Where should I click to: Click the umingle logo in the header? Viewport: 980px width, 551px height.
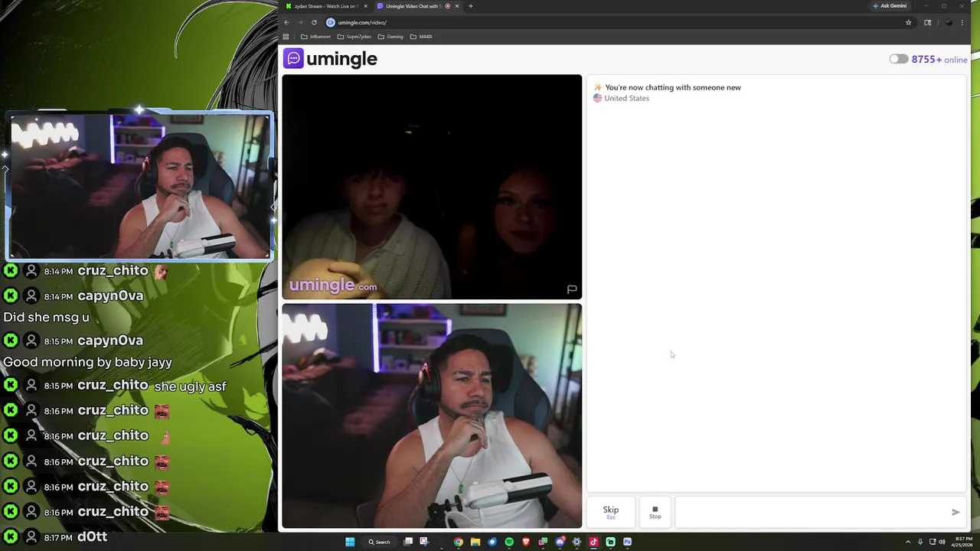tap(331, 59)
